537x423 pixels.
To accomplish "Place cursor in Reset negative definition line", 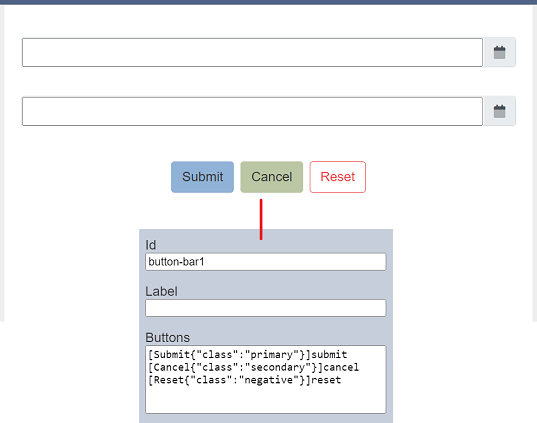I will 245,380.
